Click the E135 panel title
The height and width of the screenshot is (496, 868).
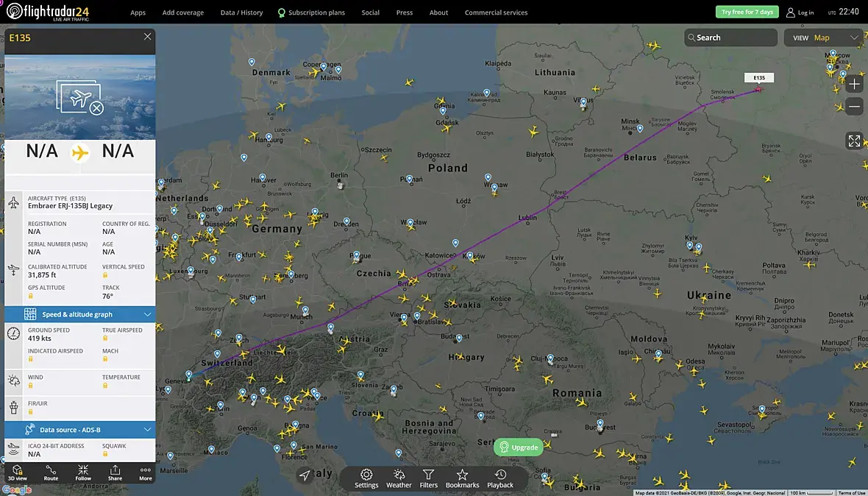[20, 38]
